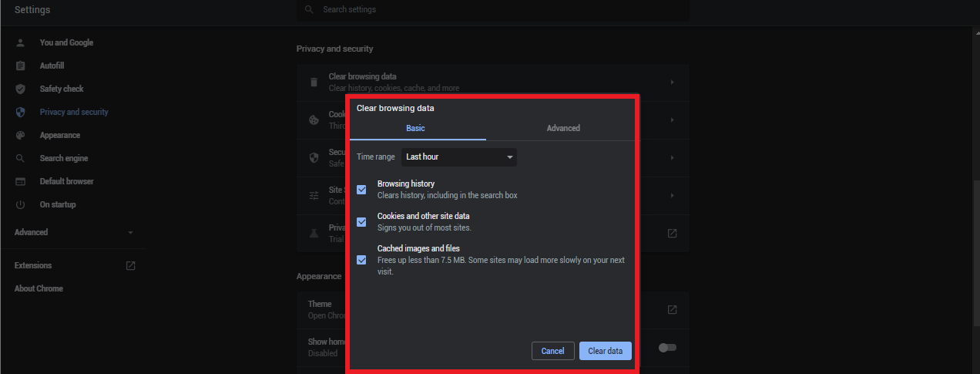Click the Safety check shield icon
980x374 pixels.
pos(21,89)
